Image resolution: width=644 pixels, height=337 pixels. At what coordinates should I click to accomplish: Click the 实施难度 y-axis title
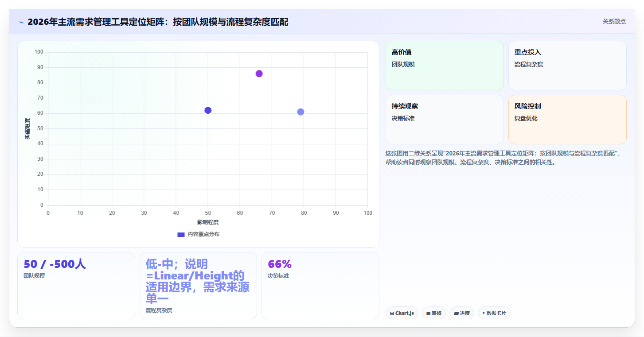click(27, 128)
